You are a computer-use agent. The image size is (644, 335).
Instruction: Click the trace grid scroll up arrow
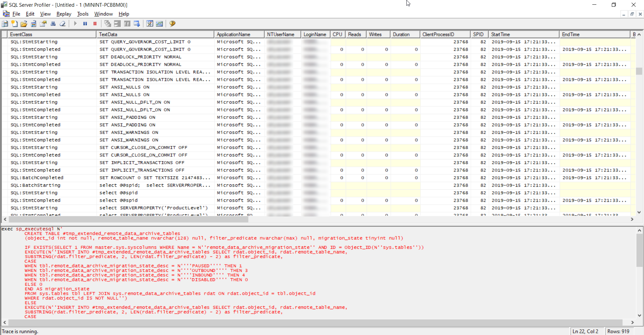click(639, 34)
